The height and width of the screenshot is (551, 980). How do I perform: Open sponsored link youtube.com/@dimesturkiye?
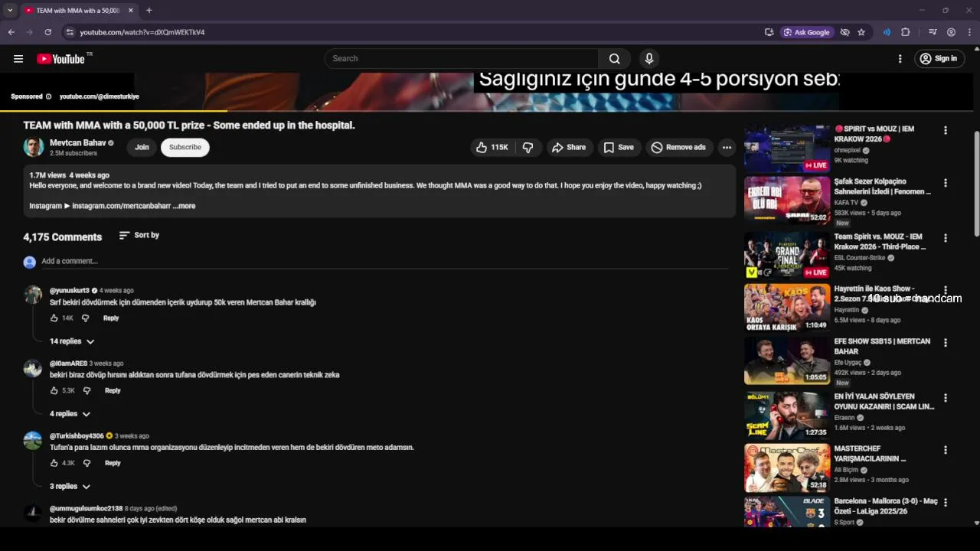pos(99,96)
